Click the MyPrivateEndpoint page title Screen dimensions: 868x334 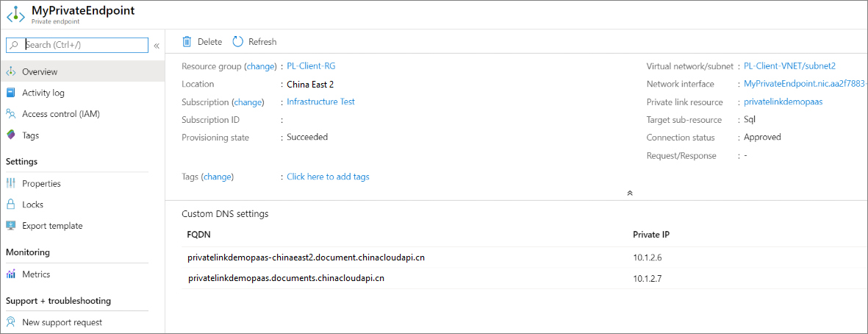coord(83,10)
